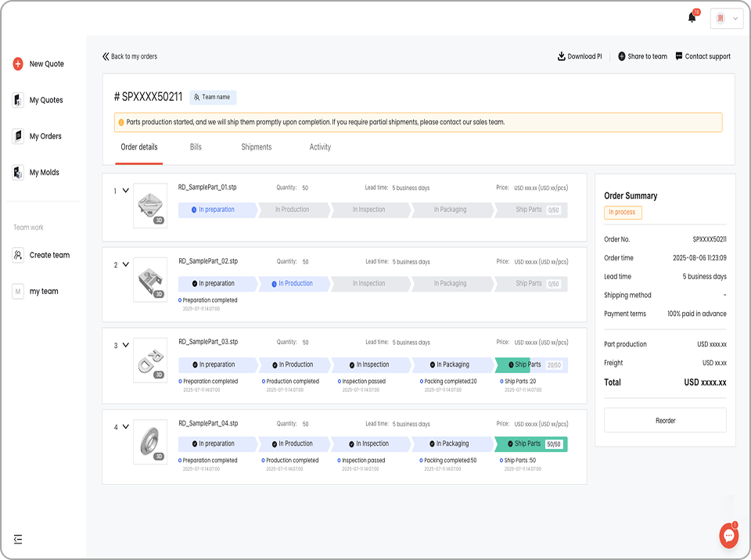Click the Ship Parts 50/50 progress step

(x=530, y=444)
